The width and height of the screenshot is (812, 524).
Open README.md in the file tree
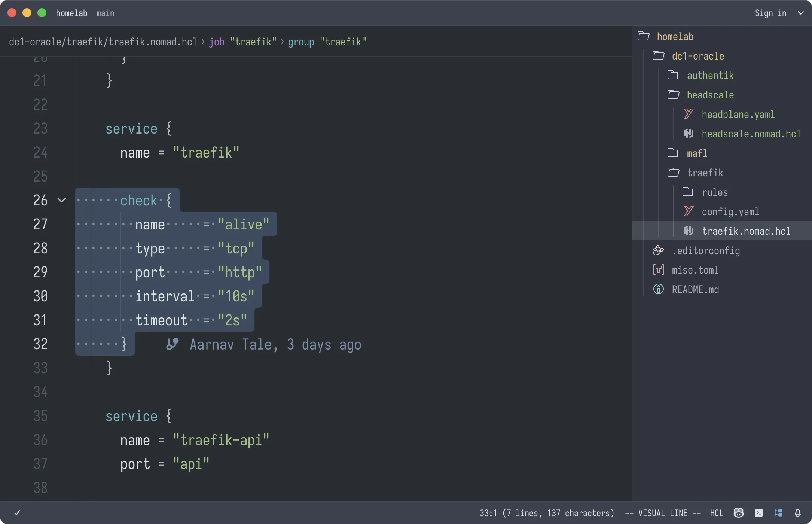click(x=695, y=289)
